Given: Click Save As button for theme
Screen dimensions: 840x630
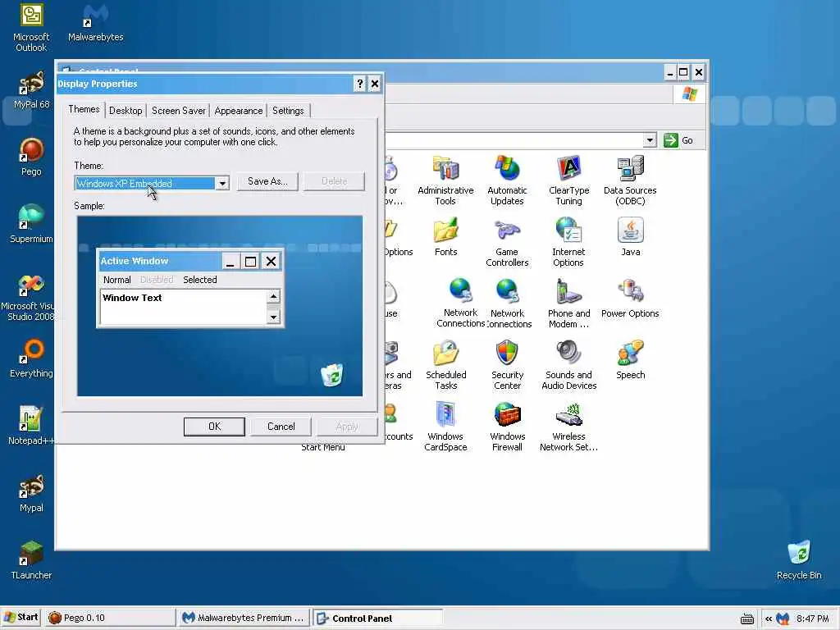Looking at the screenshot, I should [x=267, y=181].
